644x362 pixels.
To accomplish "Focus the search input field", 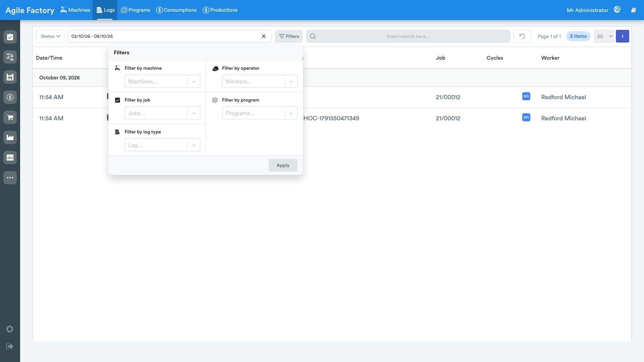I will click(x=408, y=36).
